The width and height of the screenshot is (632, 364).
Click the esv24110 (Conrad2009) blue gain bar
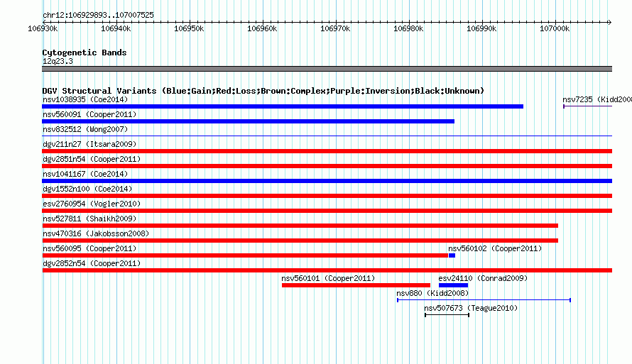pos(454,285)
